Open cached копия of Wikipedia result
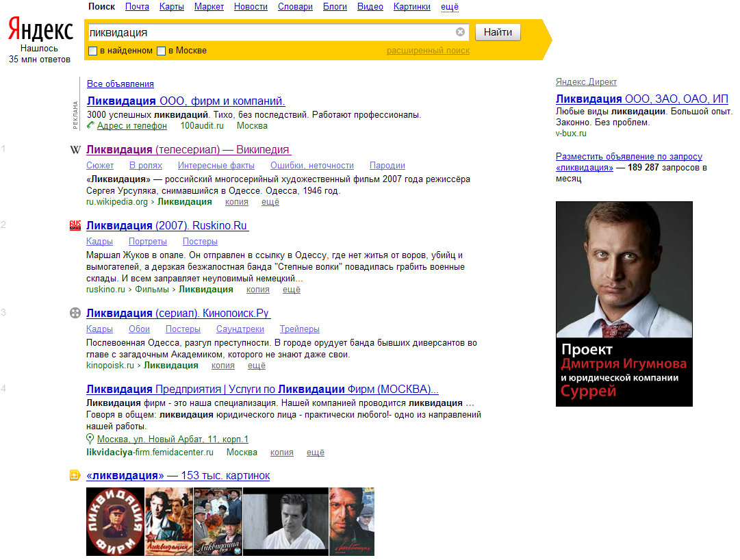 [x=236, y=202]
